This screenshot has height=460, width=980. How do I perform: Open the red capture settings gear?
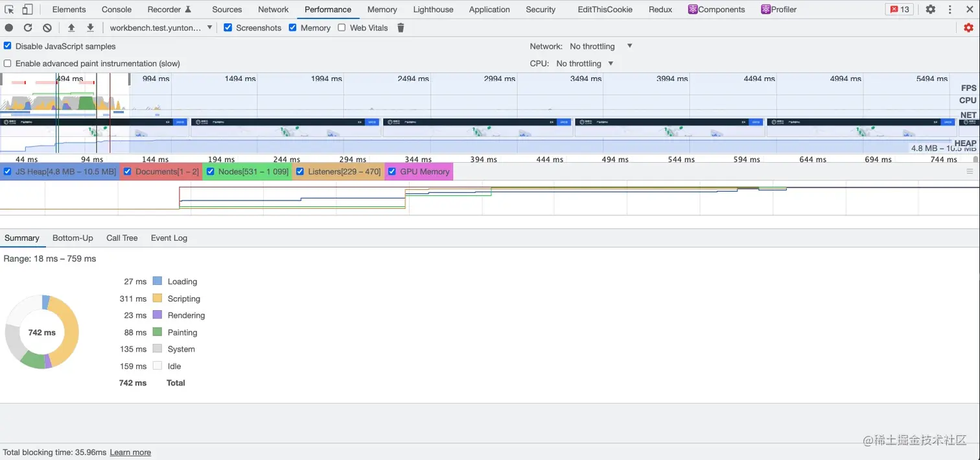(x=968, y=28)
